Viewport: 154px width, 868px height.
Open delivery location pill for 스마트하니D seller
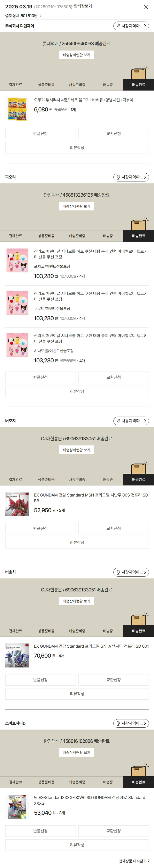click(131, 723)
